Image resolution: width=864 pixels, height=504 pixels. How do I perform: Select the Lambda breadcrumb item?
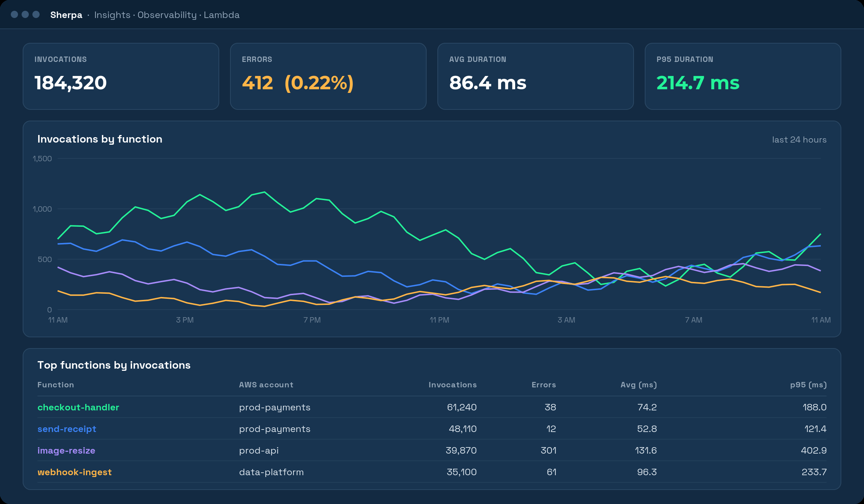[222, 15]
